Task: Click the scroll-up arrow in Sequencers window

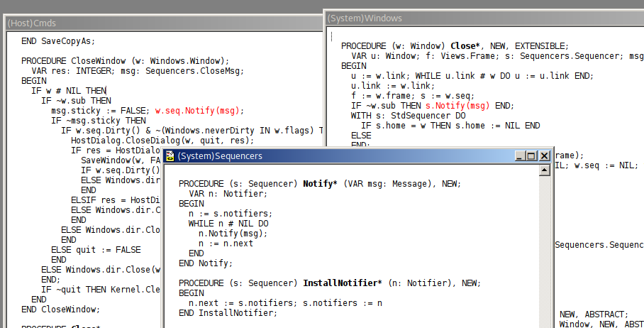Action: pos(545,170)
